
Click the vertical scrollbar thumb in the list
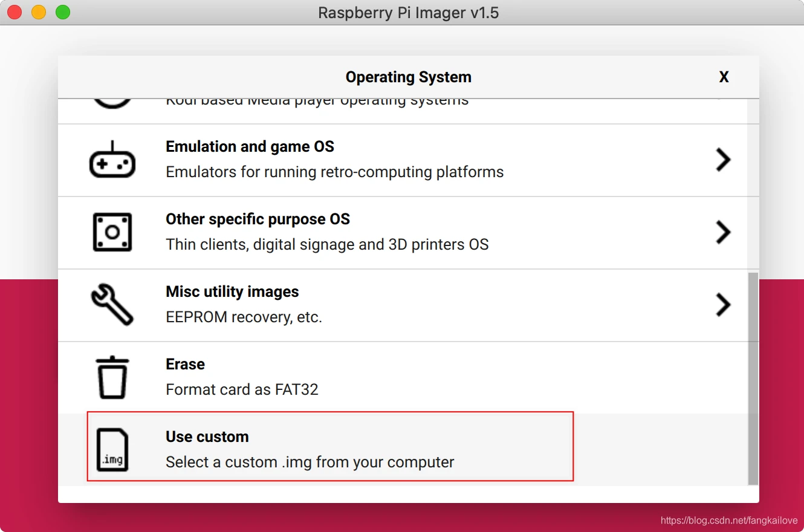(x=753, y=378)
